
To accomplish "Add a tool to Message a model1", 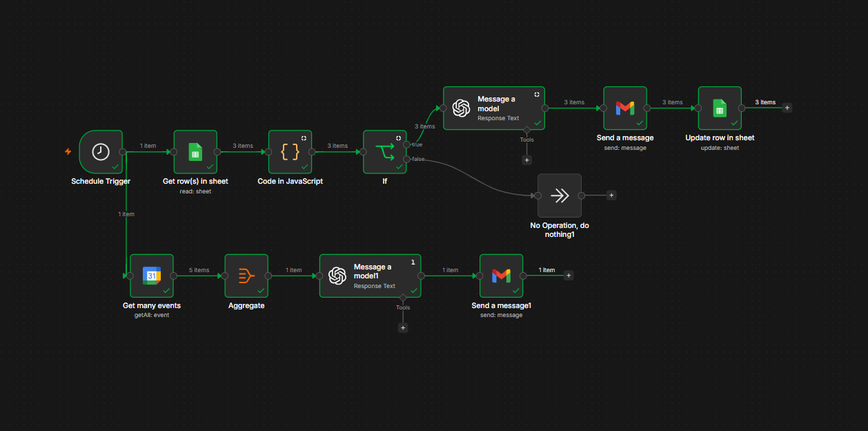I will pos(403,328).
